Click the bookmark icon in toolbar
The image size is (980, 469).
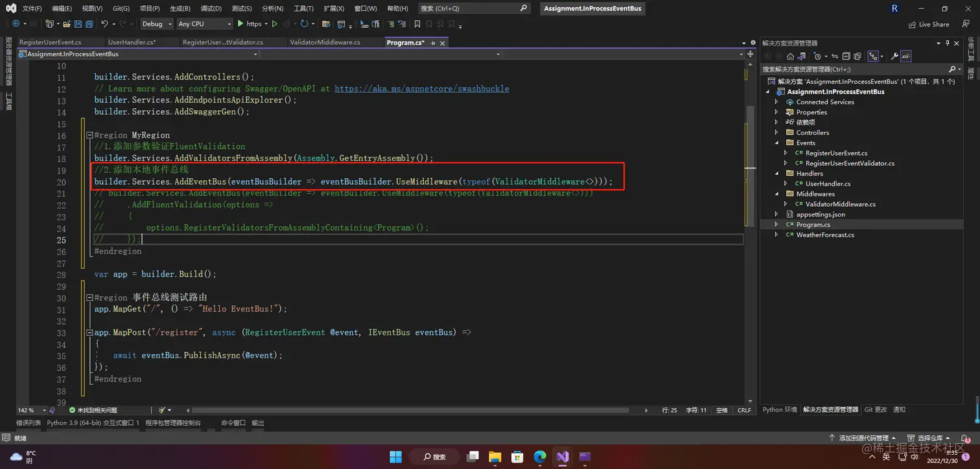coord(417,24)
